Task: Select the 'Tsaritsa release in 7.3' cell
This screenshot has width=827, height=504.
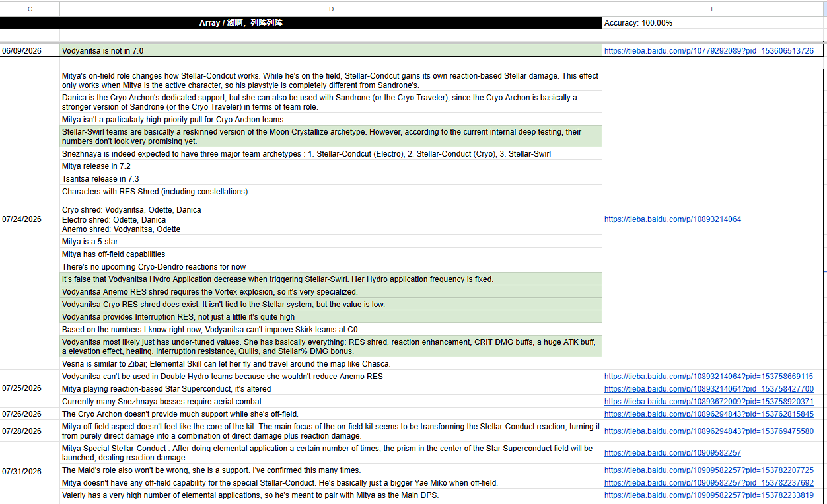Action: (331, 179)
